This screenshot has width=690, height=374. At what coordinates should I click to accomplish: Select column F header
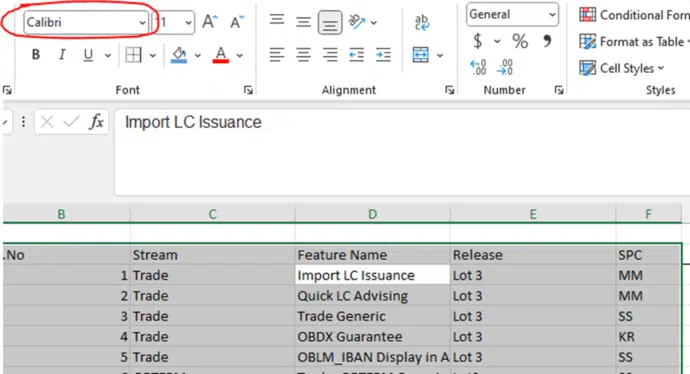pos(649,214)
